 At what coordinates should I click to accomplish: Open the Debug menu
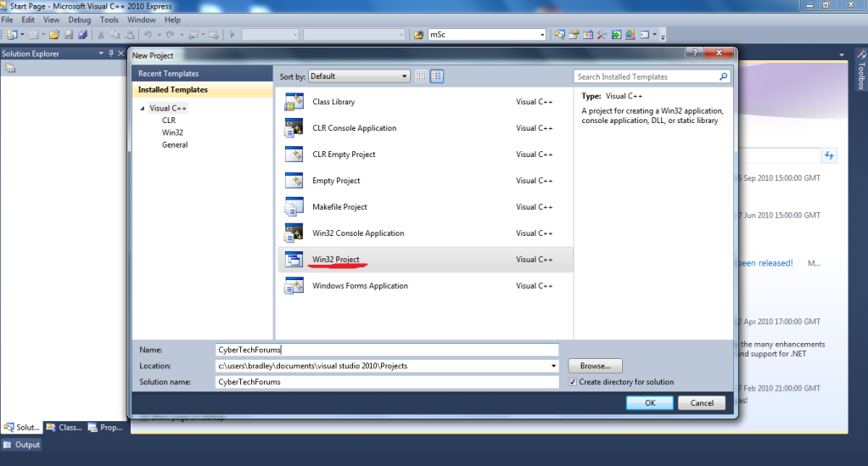79,20
